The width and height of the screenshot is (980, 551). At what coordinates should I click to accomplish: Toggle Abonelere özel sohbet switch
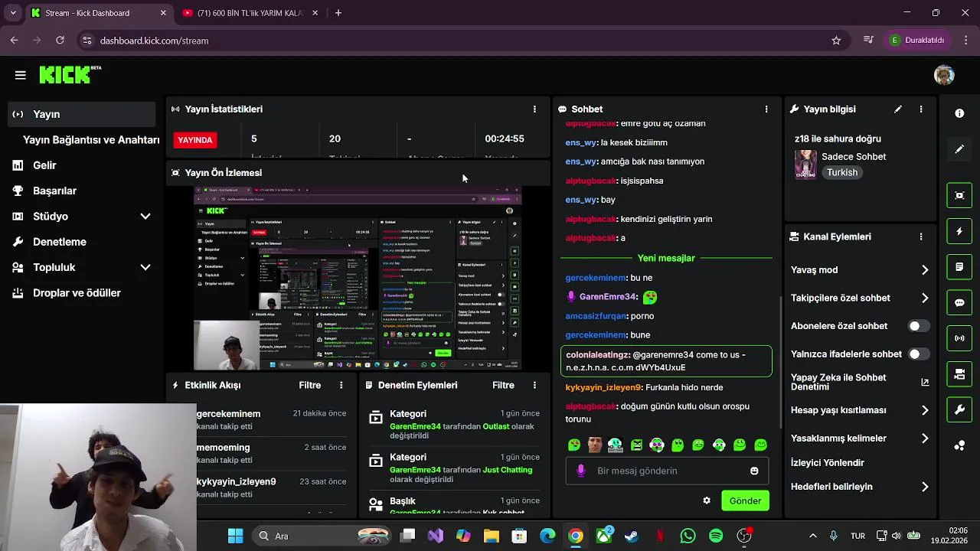[918, 326]
